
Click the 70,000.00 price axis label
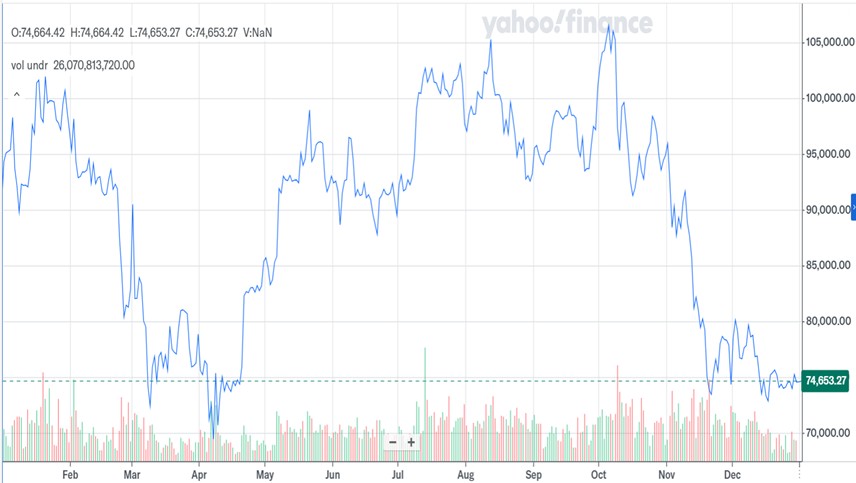826,433
